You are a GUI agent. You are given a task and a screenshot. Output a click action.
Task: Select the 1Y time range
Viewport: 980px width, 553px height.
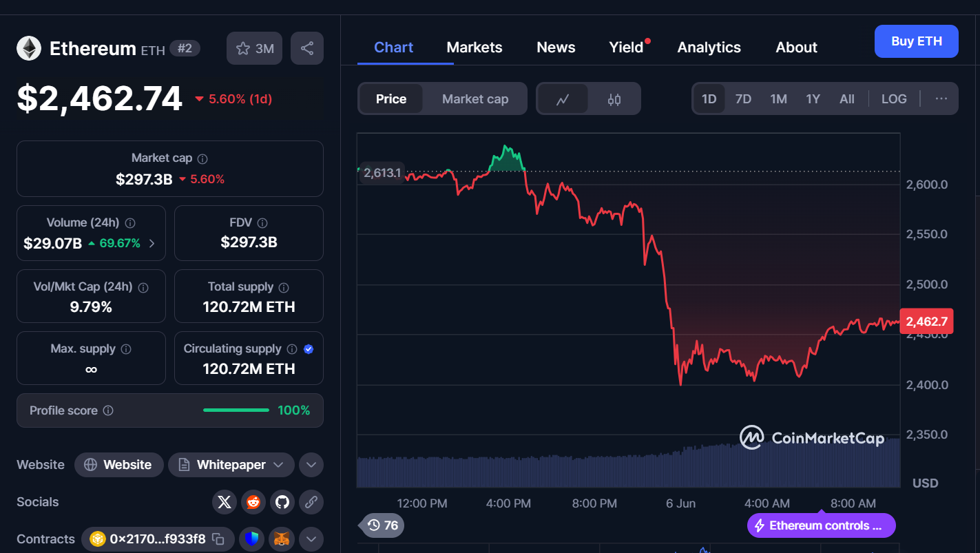[x=813, y=99]
